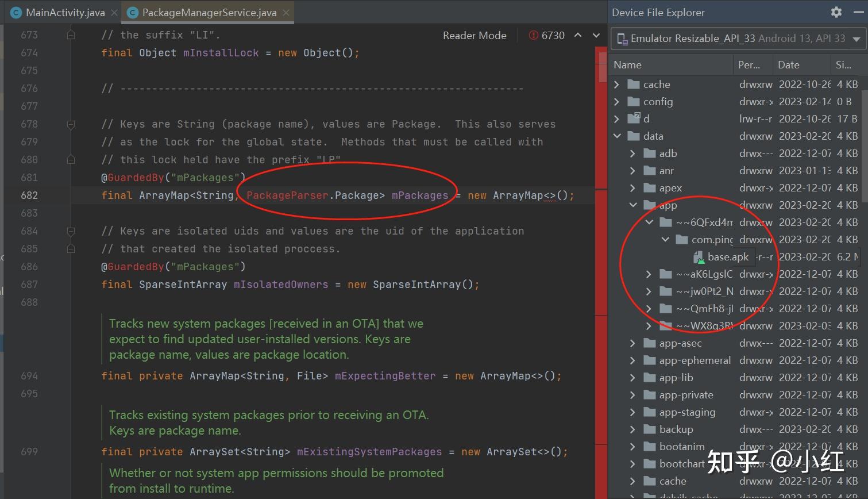Click the minimize icon of Device File Explorer
This screenshot has height=499, width=868.
click(858, 12)
